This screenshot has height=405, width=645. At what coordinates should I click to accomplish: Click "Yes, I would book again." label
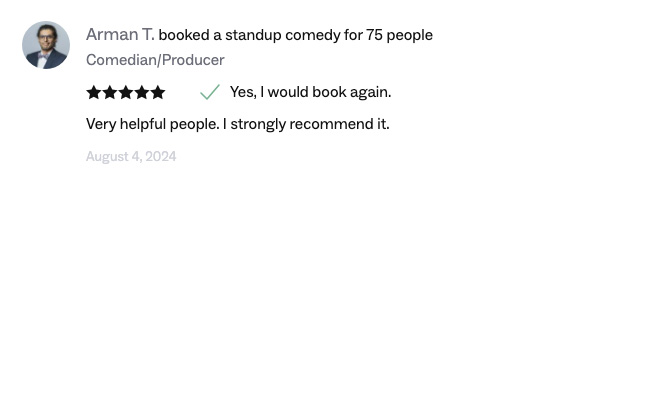click(310, 92)
